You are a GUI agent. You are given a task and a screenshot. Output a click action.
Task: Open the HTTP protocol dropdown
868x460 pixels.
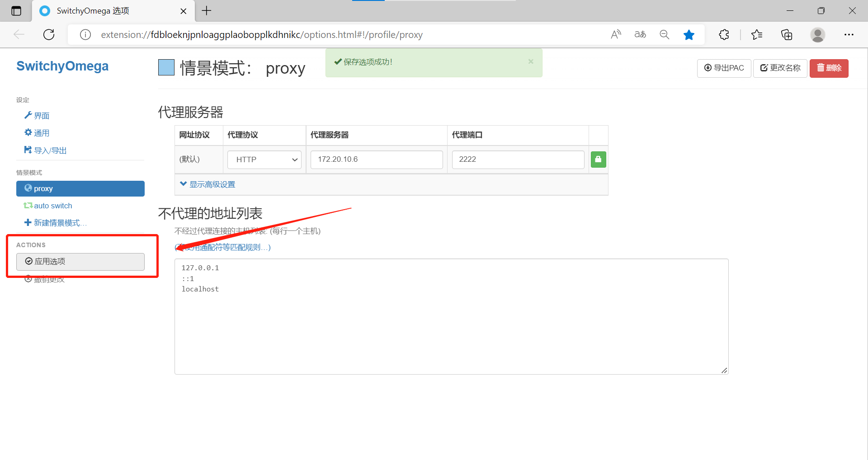(x=264, y=160)
